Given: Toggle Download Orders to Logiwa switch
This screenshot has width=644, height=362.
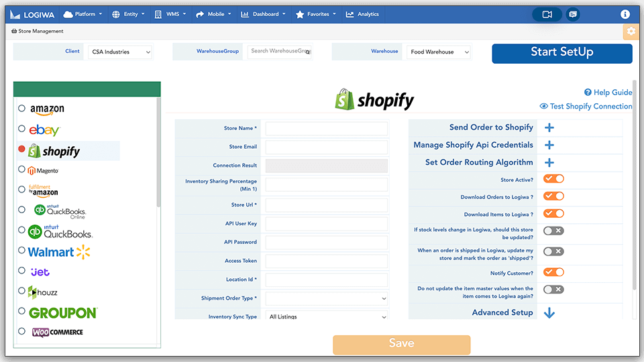Looking at the screenshot, I should pos(553,196).
